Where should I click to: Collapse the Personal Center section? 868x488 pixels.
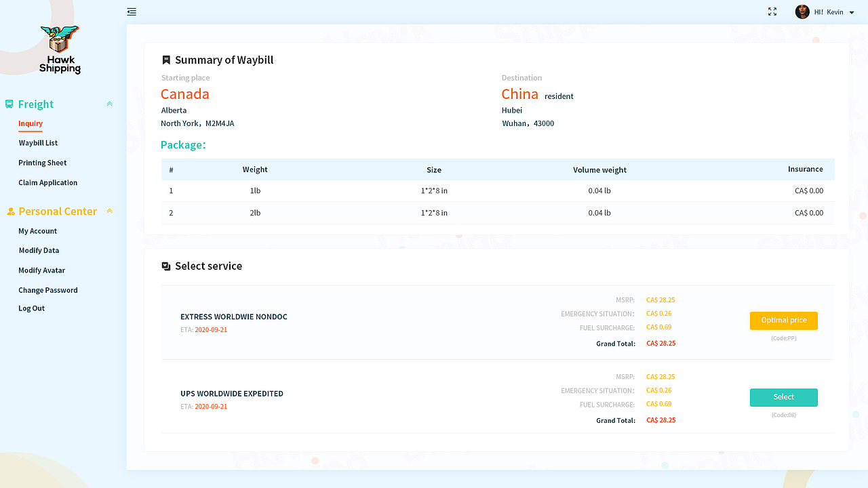coord(110,211)
